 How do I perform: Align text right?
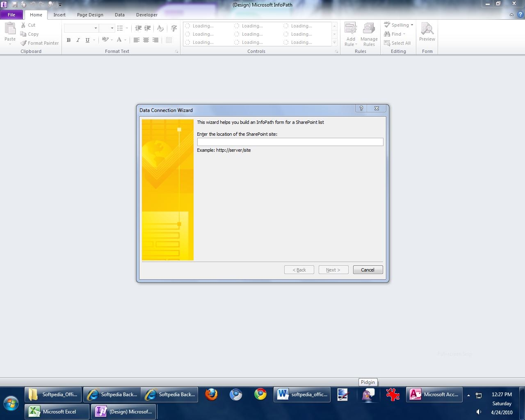click(x=155, y=40)
